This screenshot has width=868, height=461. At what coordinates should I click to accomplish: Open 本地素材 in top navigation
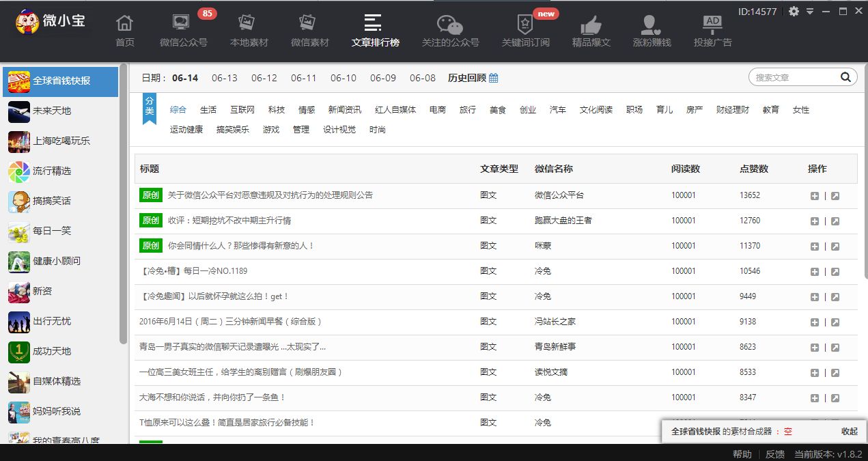point(249,30)
